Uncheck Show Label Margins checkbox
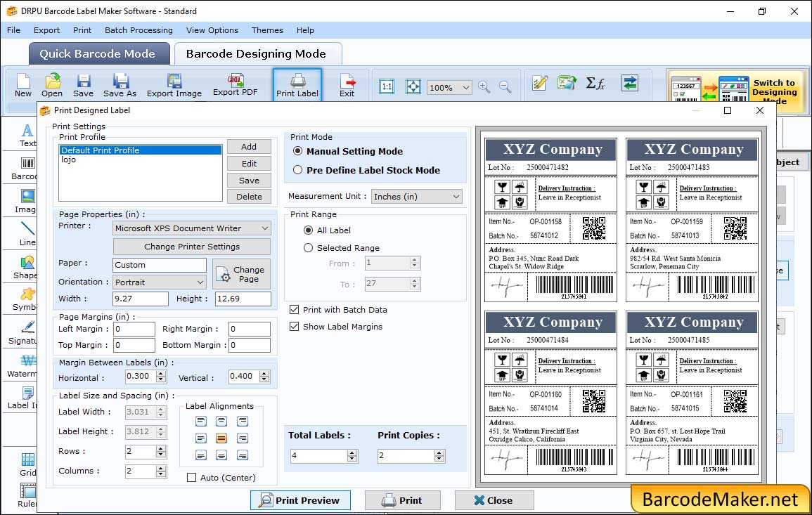The width and height of the screenshot is (812, 515). click(x=294, y=327)
